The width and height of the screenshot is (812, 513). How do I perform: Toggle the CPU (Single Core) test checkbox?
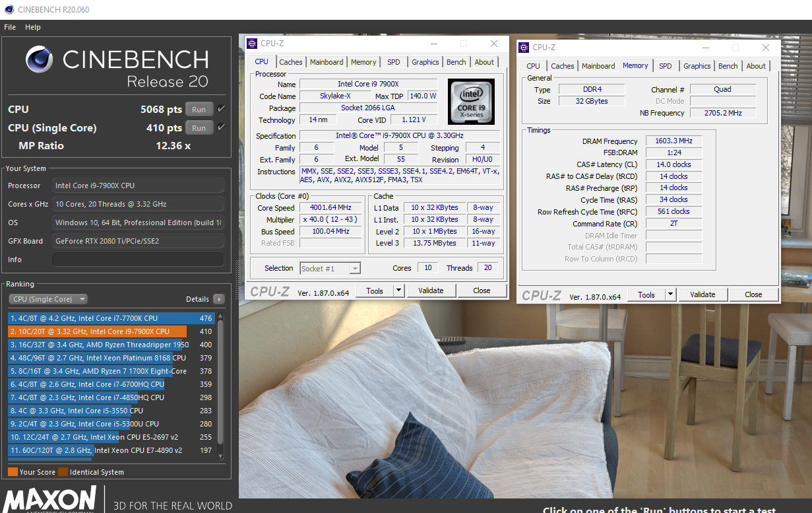point(222,127)
